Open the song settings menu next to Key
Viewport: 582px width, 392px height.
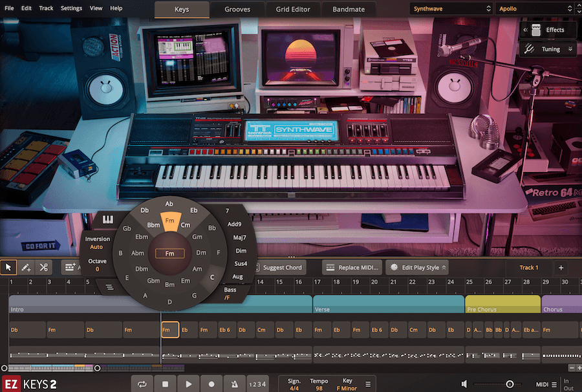click(x=368, y=385)
